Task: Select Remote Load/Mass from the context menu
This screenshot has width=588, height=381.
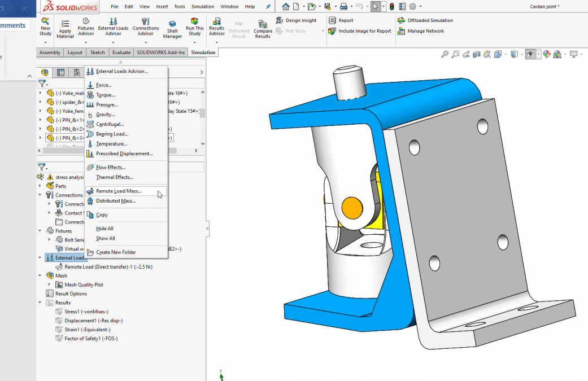Action: point(119,191)
